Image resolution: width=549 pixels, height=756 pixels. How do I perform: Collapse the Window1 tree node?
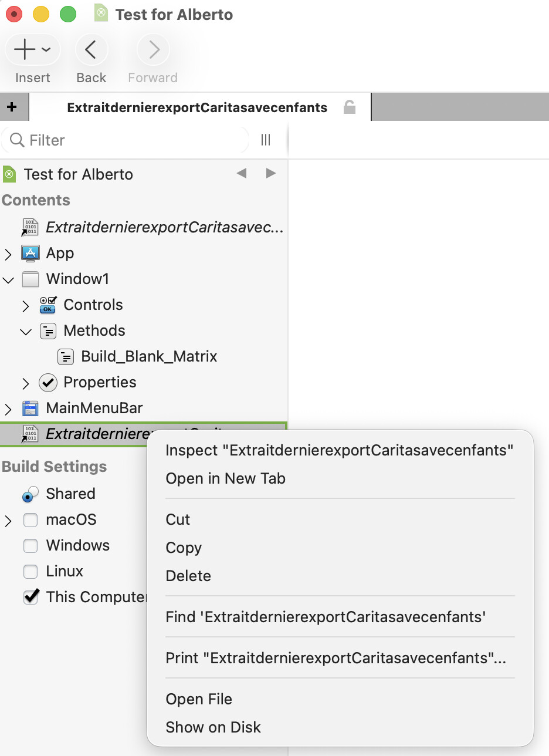(x=8, y=279)
